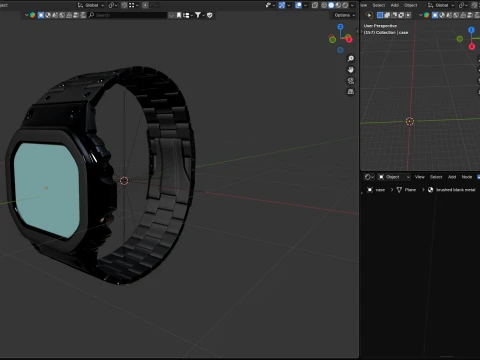Click the select tool cursor icon in secondary viewport
The width and height of the screenshot is (480, 360).
point(369,15)
